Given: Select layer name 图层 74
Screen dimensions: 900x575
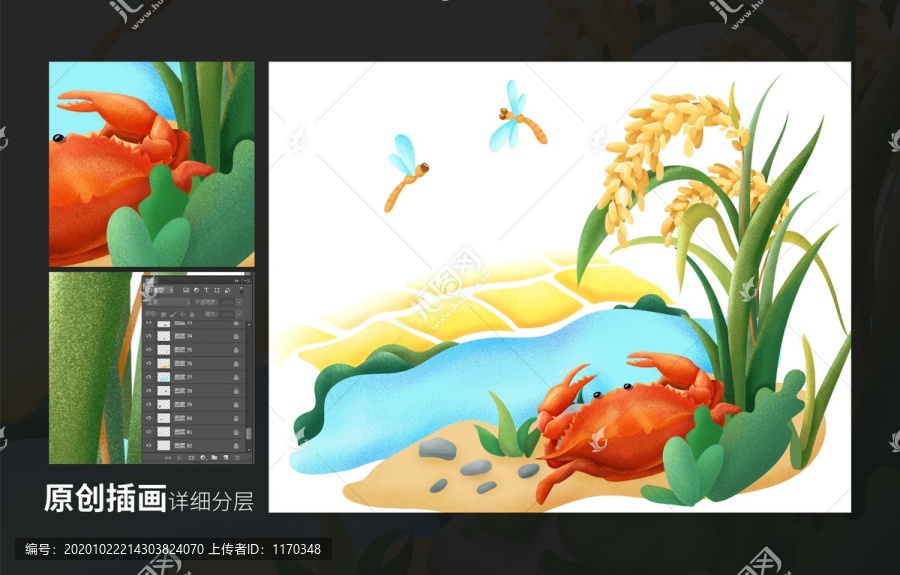Looking at the screenshot, I should click(x=183, y=336).
